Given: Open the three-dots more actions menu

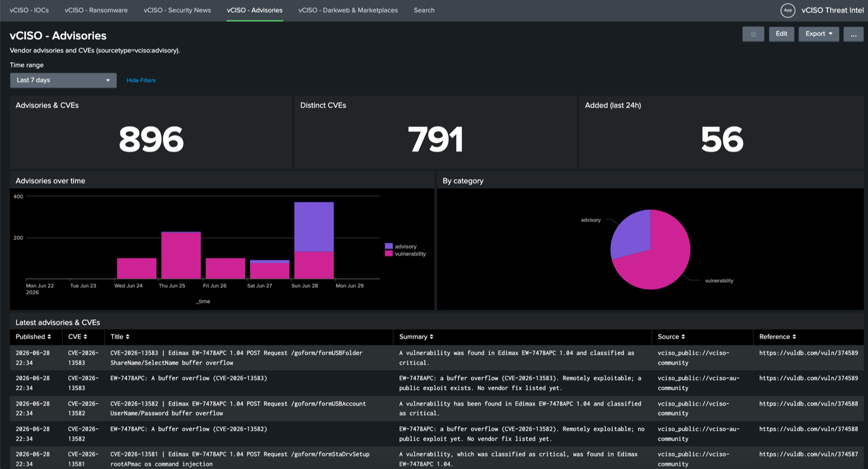Looking at the screenshot, I should 853,34.
